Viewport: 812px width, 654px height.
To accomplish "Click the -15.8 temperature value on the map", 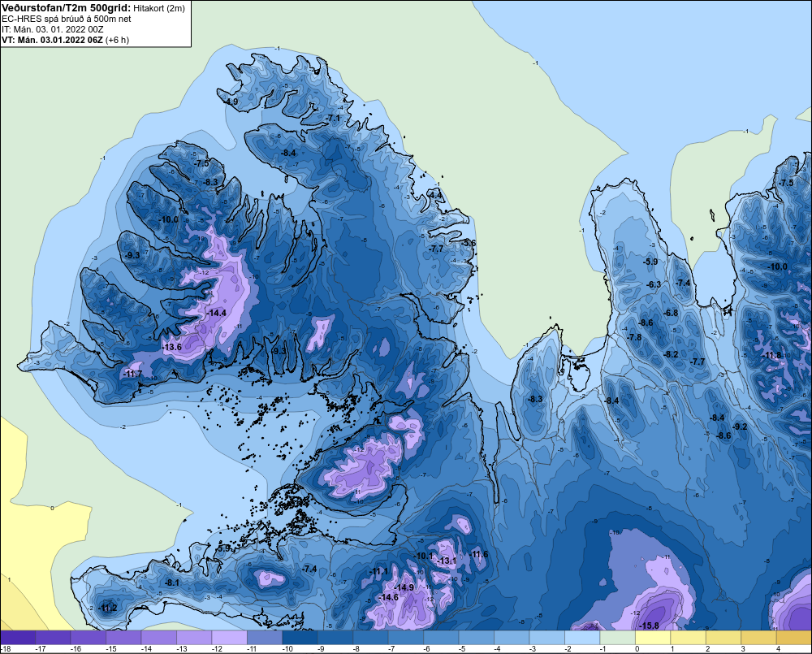I will 648,626.
